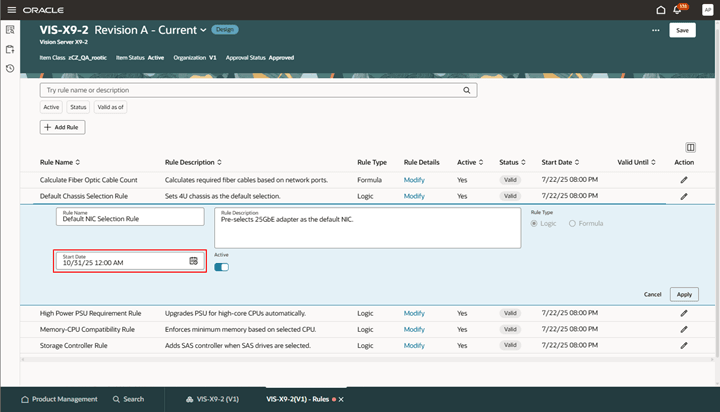Click the Start Date input field
720x412 pixels.
(x=130, y=261)
